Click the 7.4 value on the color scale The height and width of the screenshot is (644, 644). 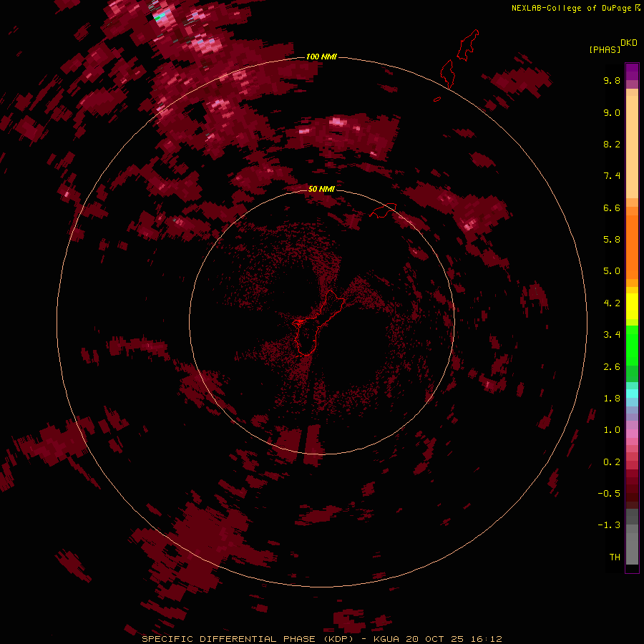click(x=612, y=176)
